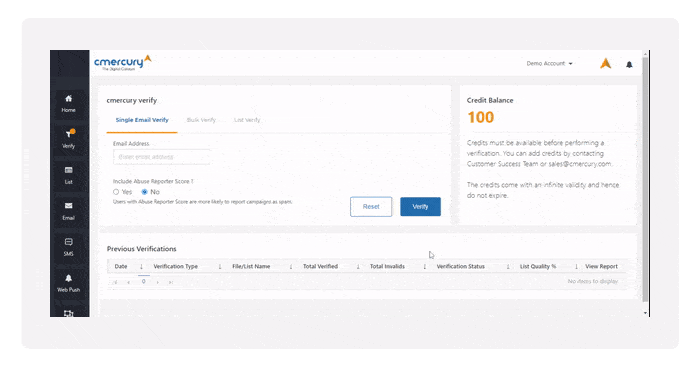700x367 pixels.
Task: Go to Home in the sidebar
Action: point(68,104)
